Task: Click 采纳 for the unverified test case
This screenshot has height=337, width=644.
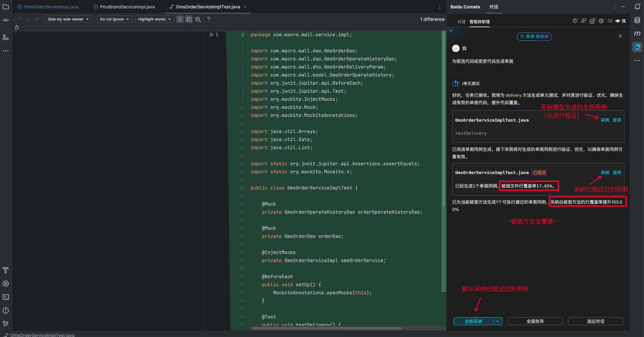Action: click(x=605, y=120)
